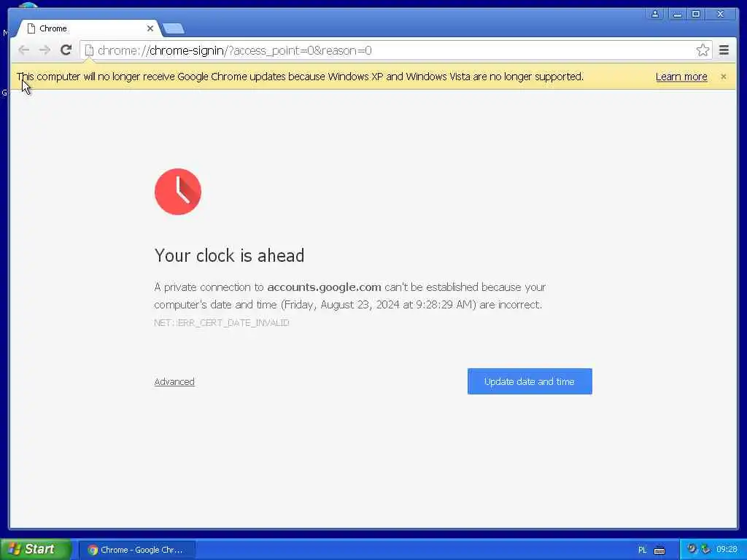Image resolution: width=747 pixels, height=560 pixels.
Task: Click the Advanced link
Action: coord(174,381)
